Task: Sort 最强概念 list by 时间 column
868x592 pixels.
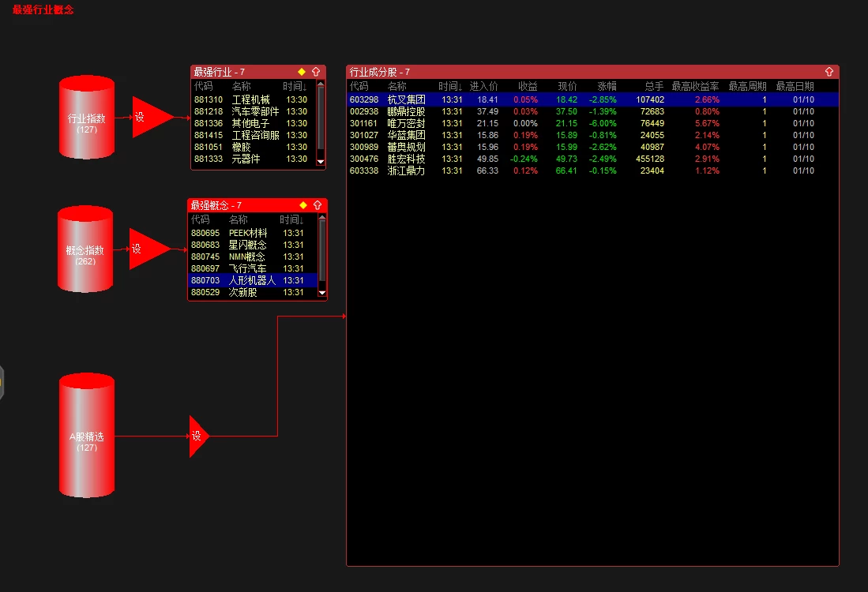Action: (291, 219)
